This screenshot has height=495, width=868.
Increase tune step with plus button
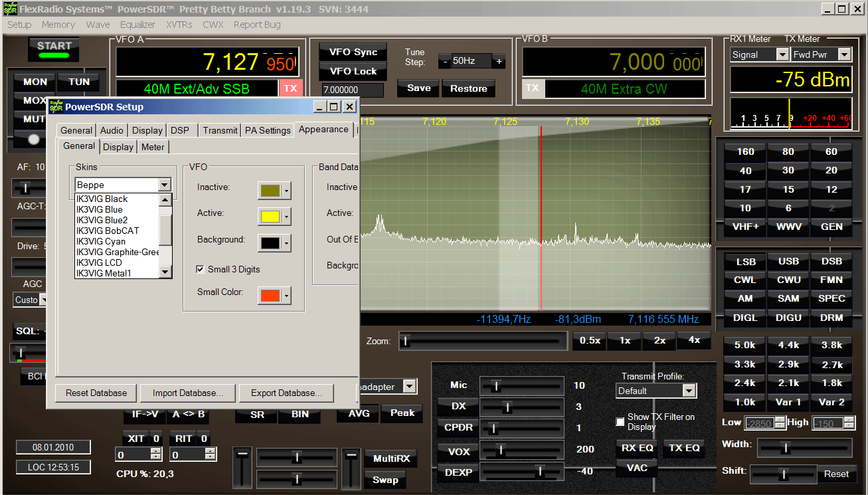point(499,61)
